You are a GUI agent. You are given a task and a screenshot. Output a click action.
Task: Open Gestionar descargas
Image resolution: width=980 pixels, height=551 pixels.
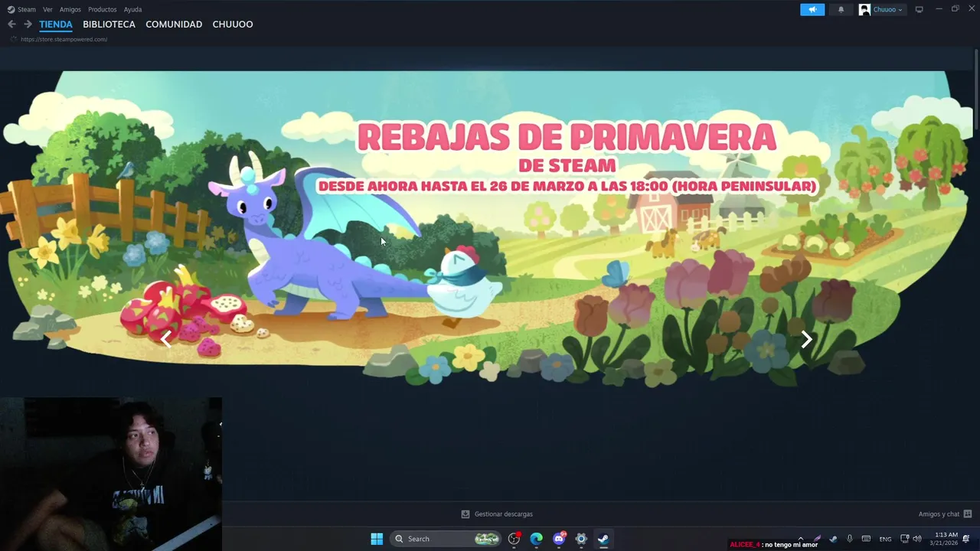pos(503,514)
